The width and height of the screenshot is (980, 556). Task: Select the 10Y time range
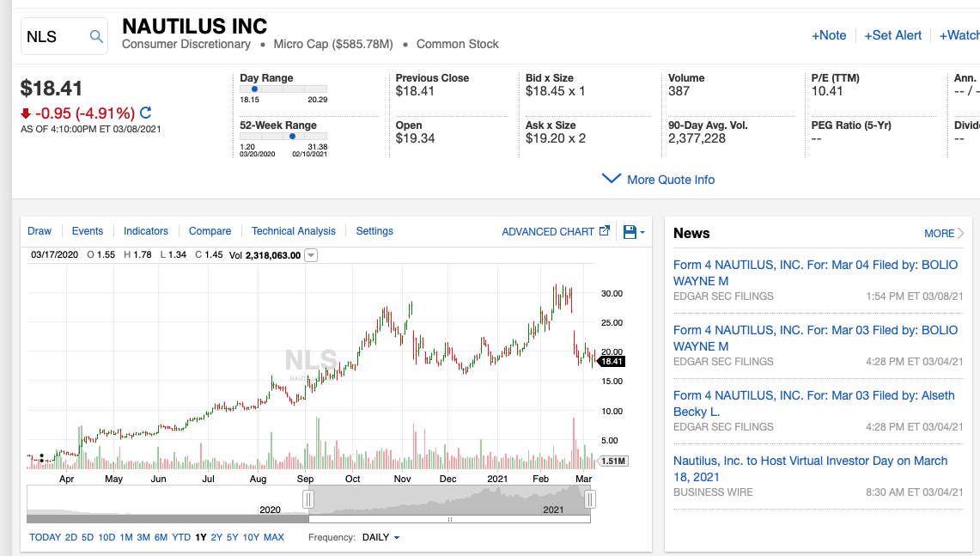[x=252, y=537]
